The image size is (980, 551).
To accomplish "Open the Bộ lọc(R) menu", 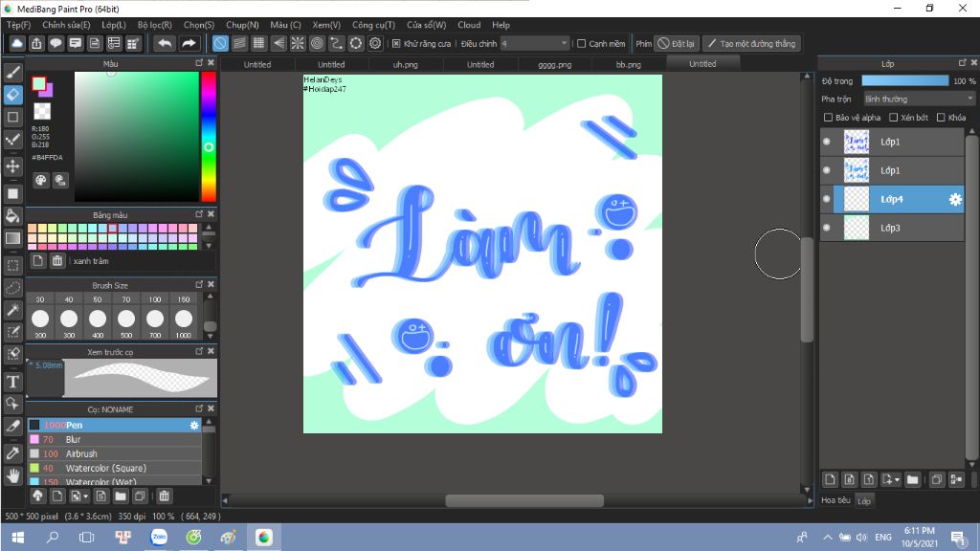I will [x=154, y=25].
